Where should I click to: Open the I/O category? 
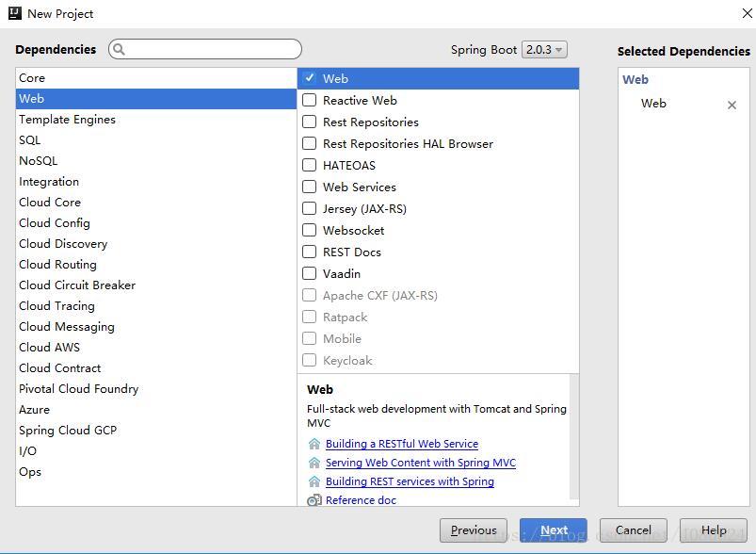tap(155, 451)
